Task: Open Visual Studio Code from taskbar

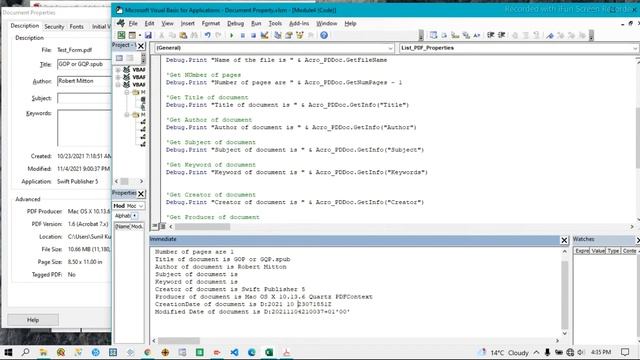Action: click(x=234, y=352)
